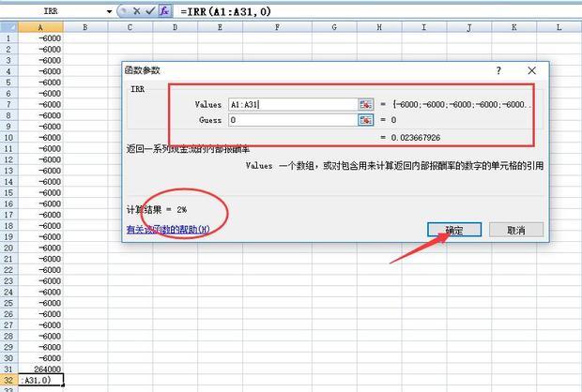Viewport: 582px width, 392px height.
Task: Select column J header
Action: coord(469,27)
